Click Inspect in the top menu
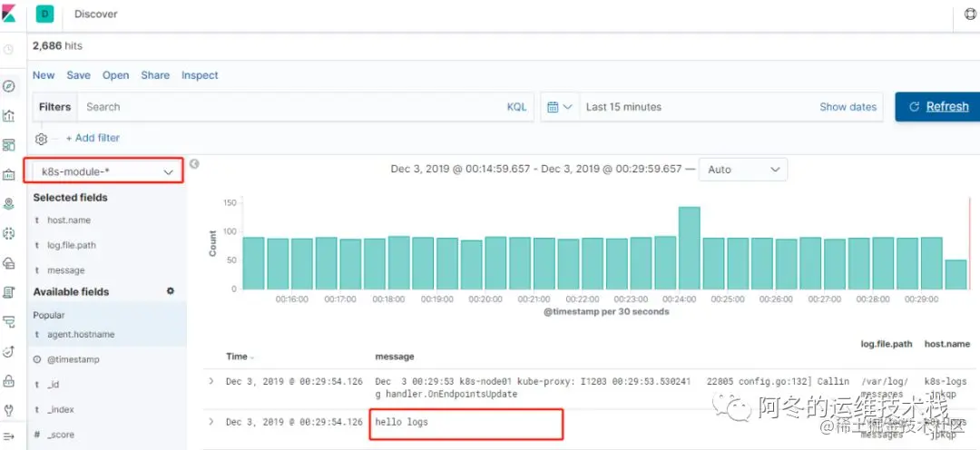Image resolution: width=980 pixels, height=450 pixels. (200, 75)
